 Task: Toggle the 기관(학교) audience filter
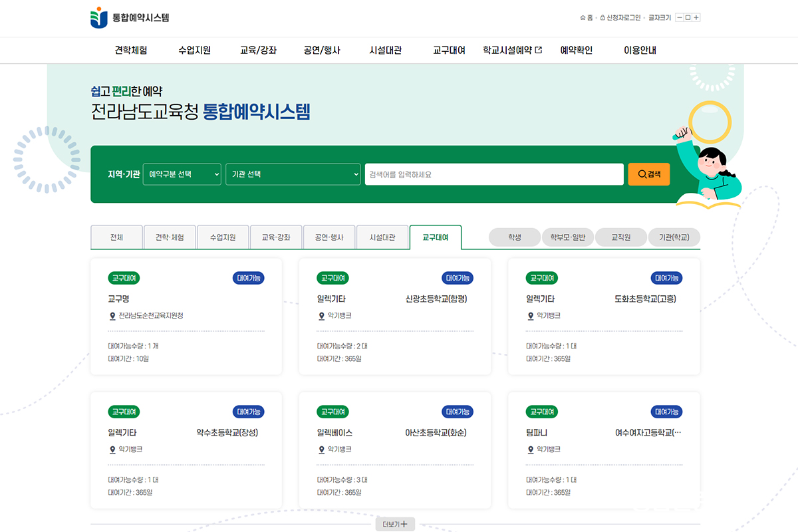tap(674, 237)
